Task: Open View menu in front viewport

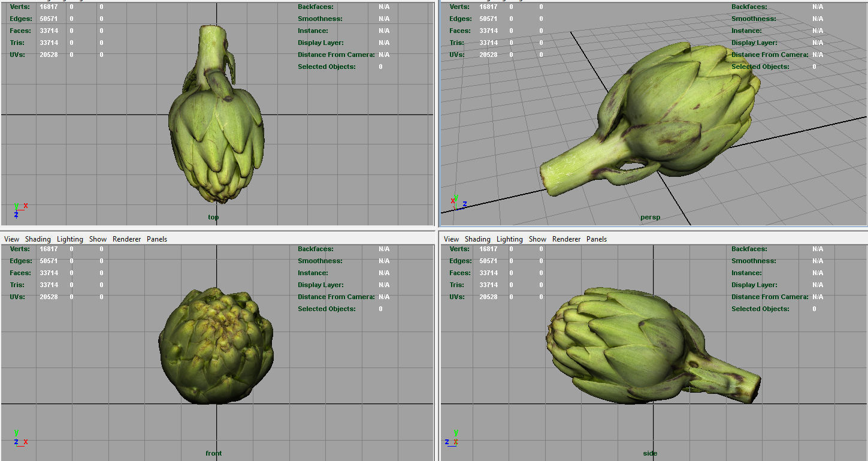Action: click(11, 239)
